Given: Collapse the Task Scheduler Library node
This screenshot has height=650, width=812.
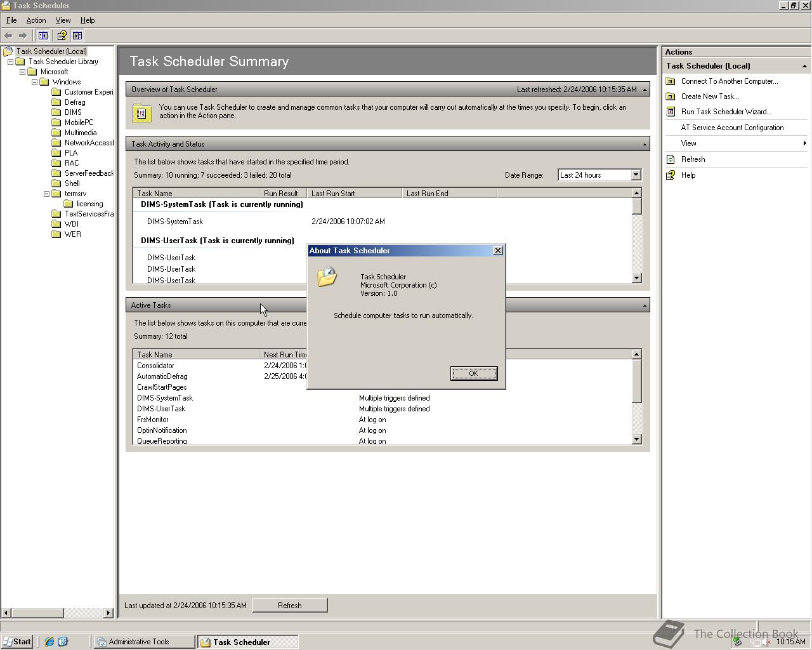Looking at the screenshot, I should pyautogui.click(x=11, y=62).
